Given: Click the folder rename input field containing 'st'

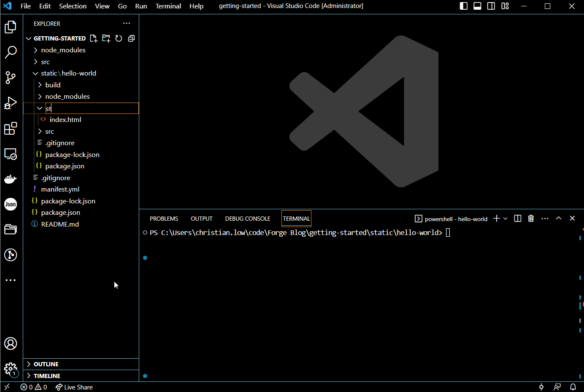Looking at the screenshot, I should (92, 108).
